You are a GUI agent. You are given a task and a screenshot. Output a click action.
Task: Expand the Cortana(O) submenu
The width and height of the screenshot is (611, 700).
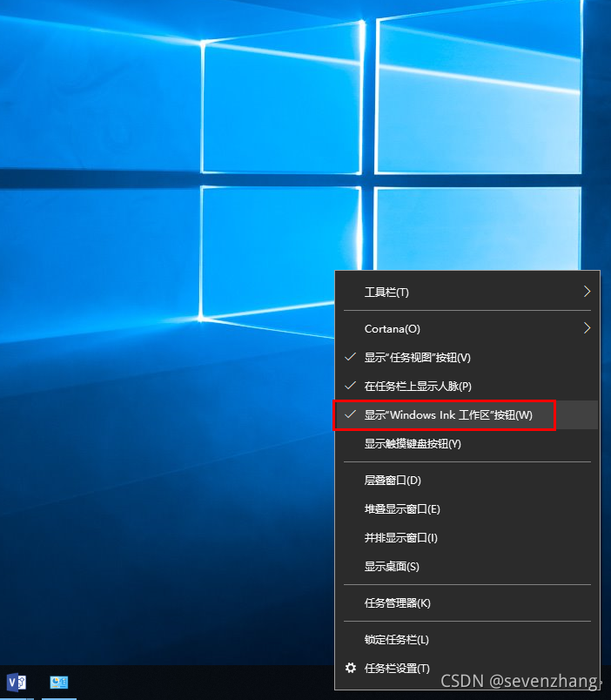[467, 328]
